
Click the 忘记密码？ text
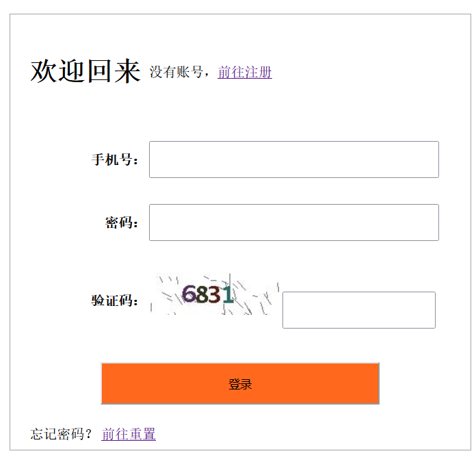click(62, 434)
